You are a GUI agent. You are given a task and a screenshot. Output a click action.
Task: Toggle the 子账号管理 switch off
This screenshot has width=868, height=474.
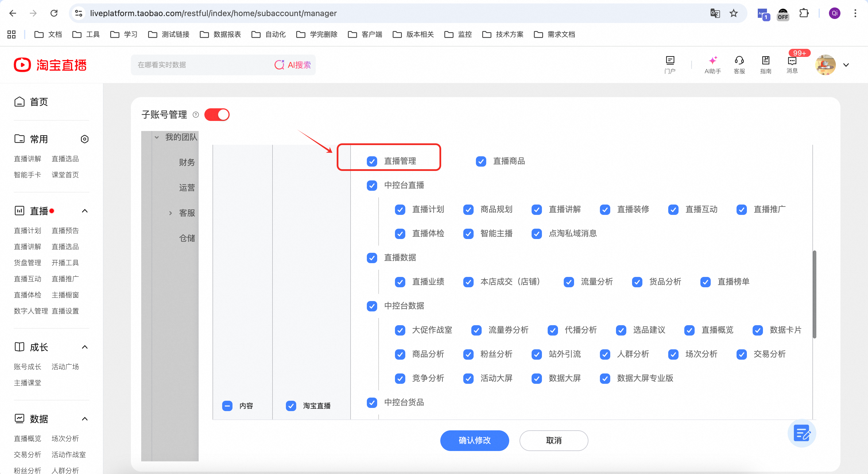tap(217, 115)
